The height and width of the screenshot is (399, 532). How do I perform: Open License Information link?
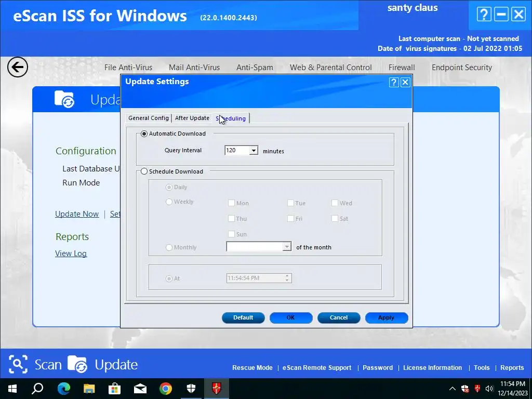pos(433,368)
